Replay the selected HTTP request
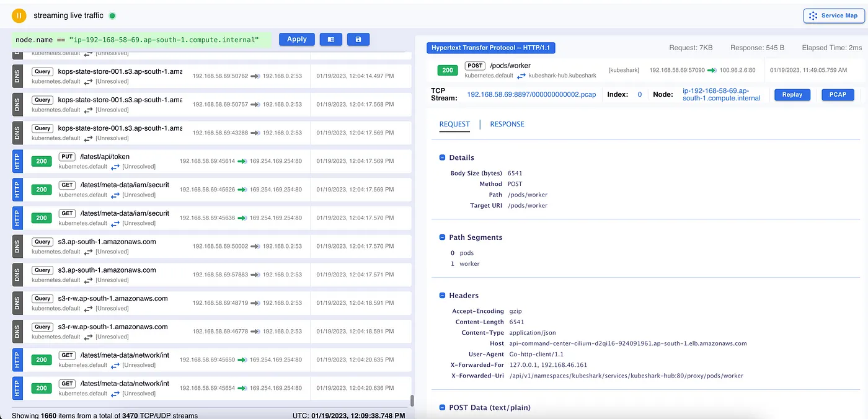868x419 pixels. click(x=792, y=95)
